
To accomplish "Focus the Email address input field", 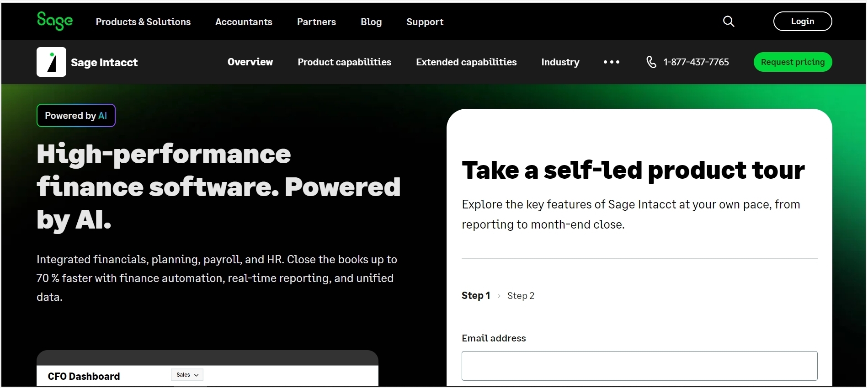I will tap(639, 366).
